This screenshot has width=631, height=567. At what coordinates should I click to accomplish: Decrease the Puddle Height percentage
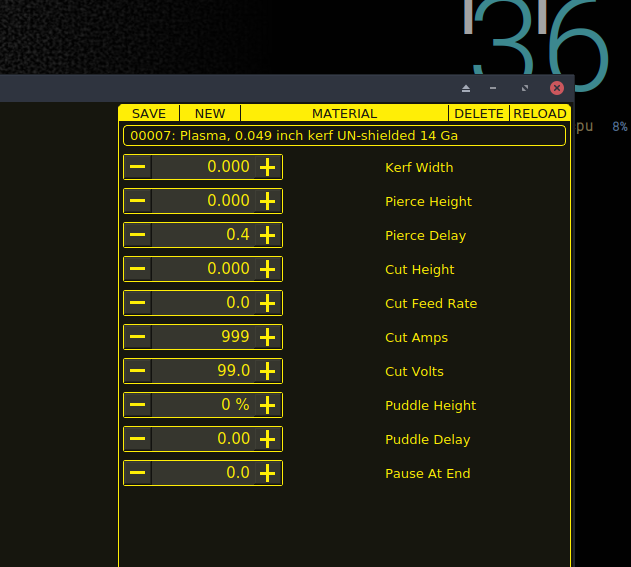click(138, 405)
